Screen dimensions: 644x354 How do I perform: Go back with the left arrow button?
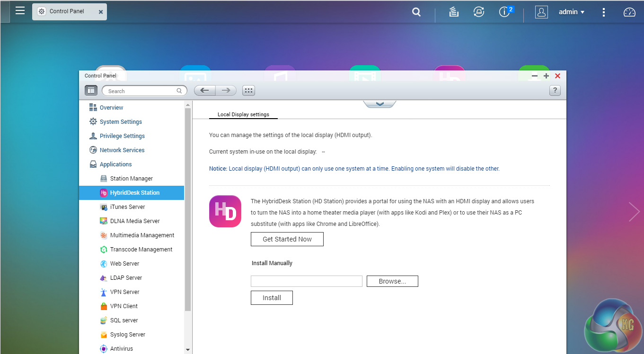(205, 91)
